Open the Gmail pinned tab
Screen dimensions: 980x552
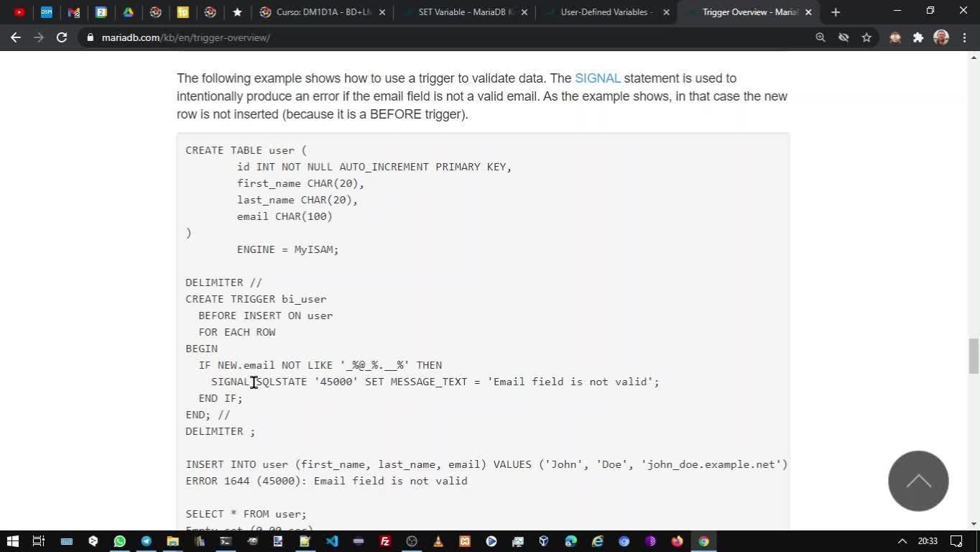[73, 12]
